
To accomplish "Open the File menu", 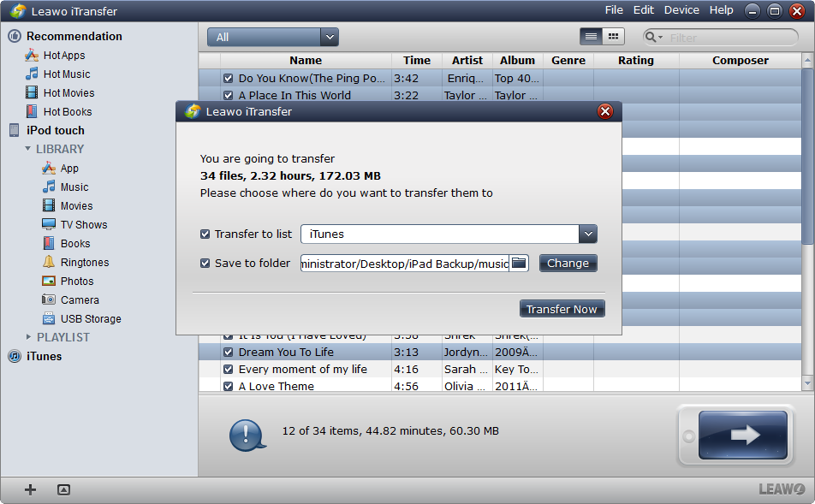I will [614, 10].
